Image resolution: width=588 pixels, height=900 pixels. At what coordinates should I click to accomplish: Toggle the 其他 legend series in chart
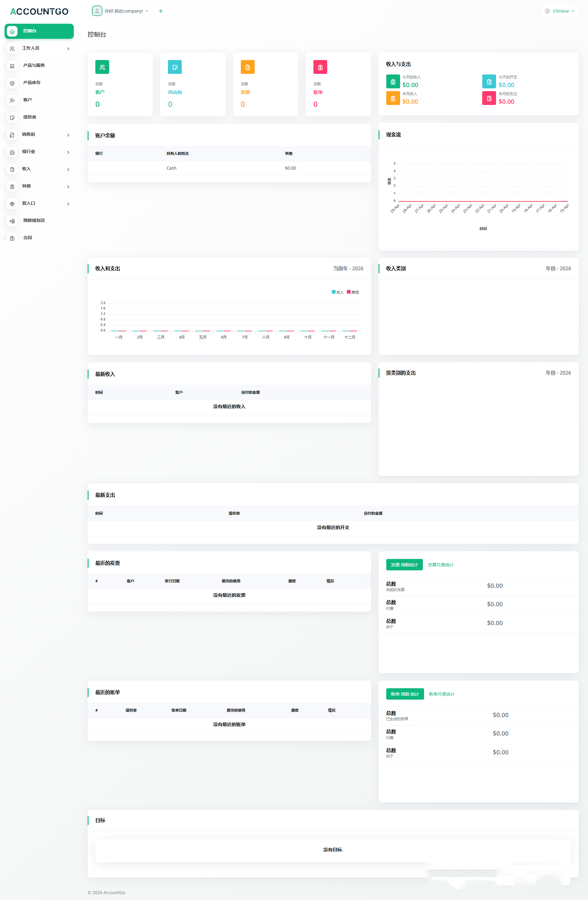pos(353,292)
